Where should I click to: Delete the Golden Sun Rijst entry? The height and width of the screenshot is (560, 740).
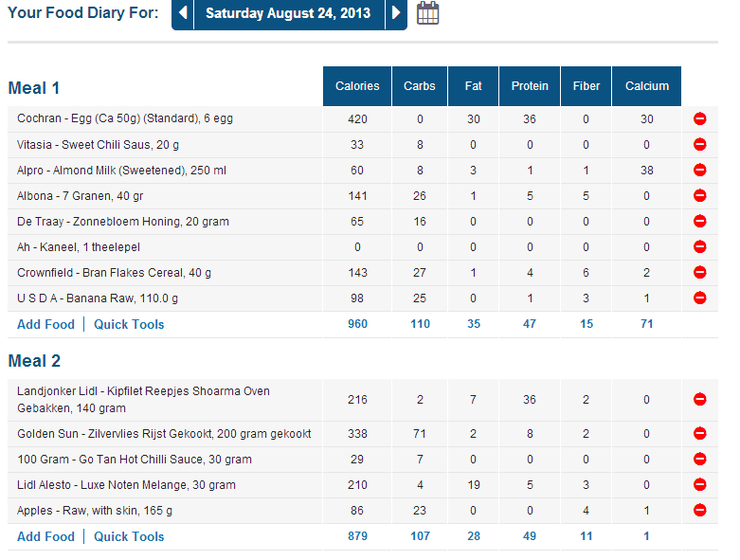point(700,434)
